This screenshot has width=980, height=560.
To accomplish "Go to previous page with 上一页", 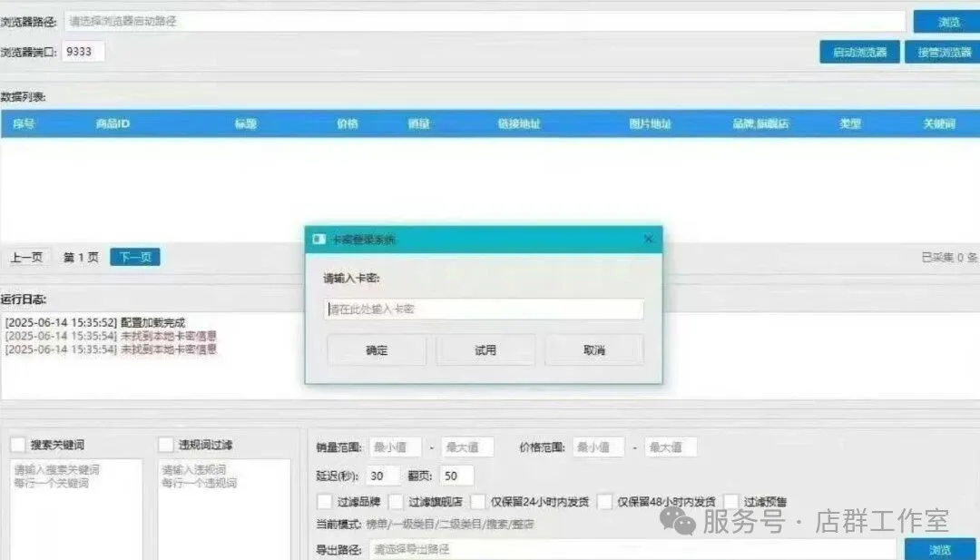I will [26, 258].
